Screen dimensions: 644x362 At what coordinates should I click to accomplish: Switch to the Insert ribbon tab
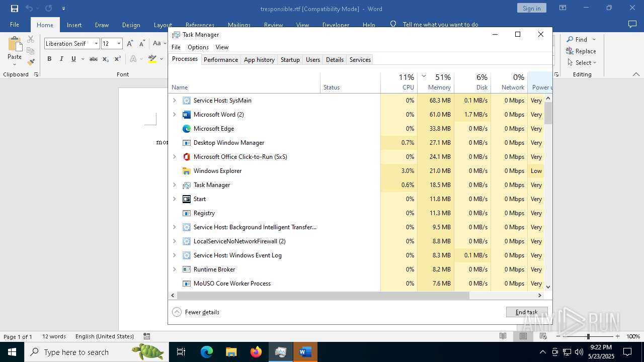tap(74, 25)
